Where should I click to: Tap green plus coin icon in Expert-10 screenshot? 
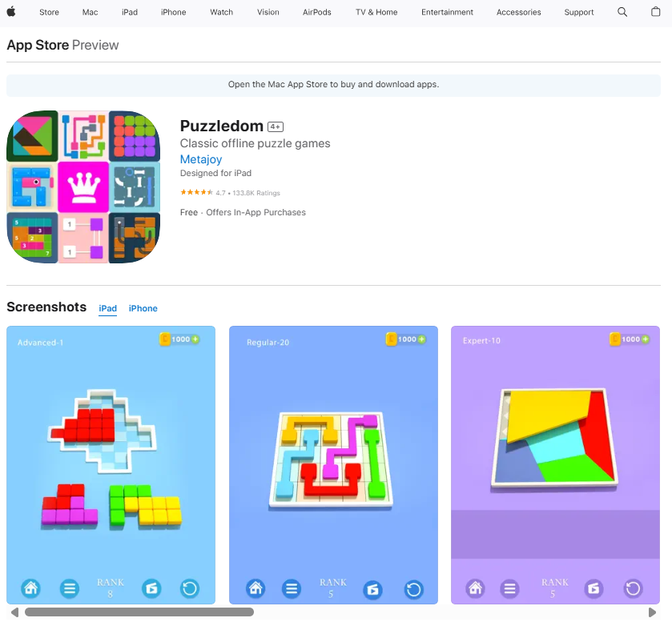646,339
